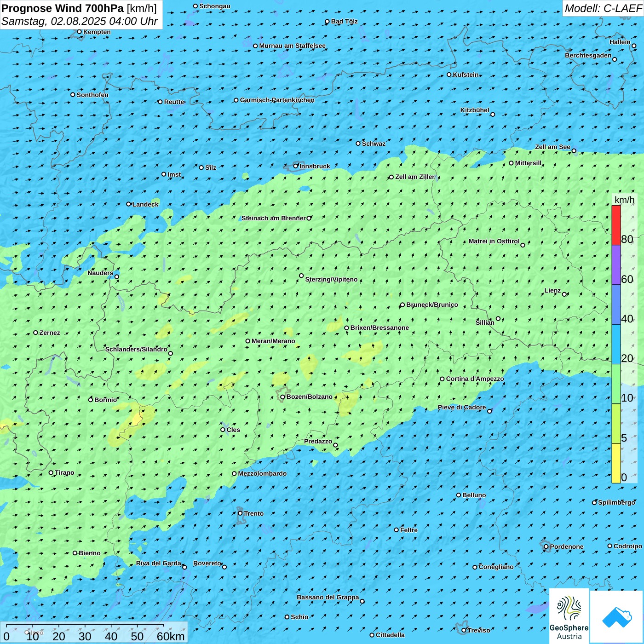Click the Meran/Merano city label
The width and height of the screenshot is (644, 644).
tap(273, 341)
